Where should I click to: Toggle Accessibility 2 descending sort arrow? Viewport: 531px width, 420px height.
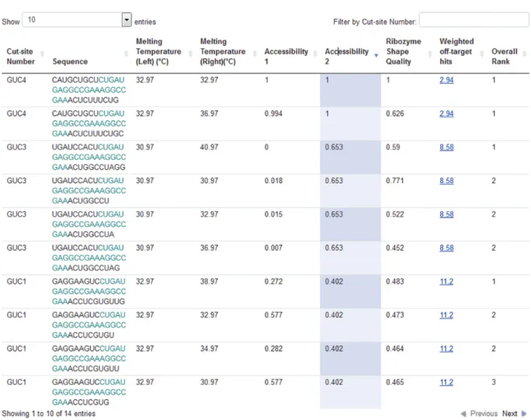[x=376, y=55]
